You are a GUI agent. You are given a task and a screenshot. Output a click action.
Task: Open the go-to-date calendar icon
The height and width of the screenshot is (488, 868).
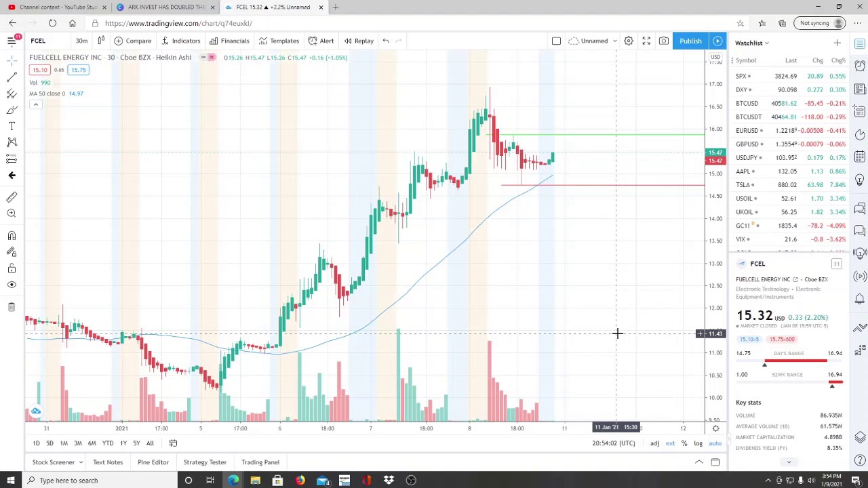click(x=173, y=443)
